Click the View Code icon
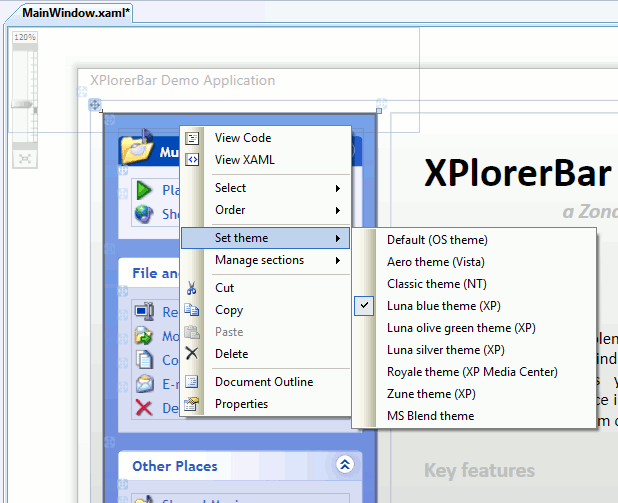Image resolution: width=618 pixels, height=503 pixels. coord(192,138)
